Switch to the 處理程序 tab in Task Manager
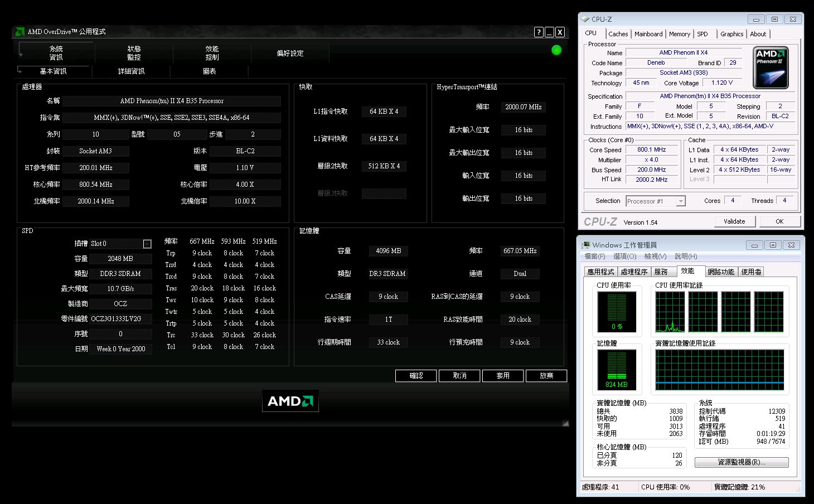Screen dimensions: 814x504 634,272
